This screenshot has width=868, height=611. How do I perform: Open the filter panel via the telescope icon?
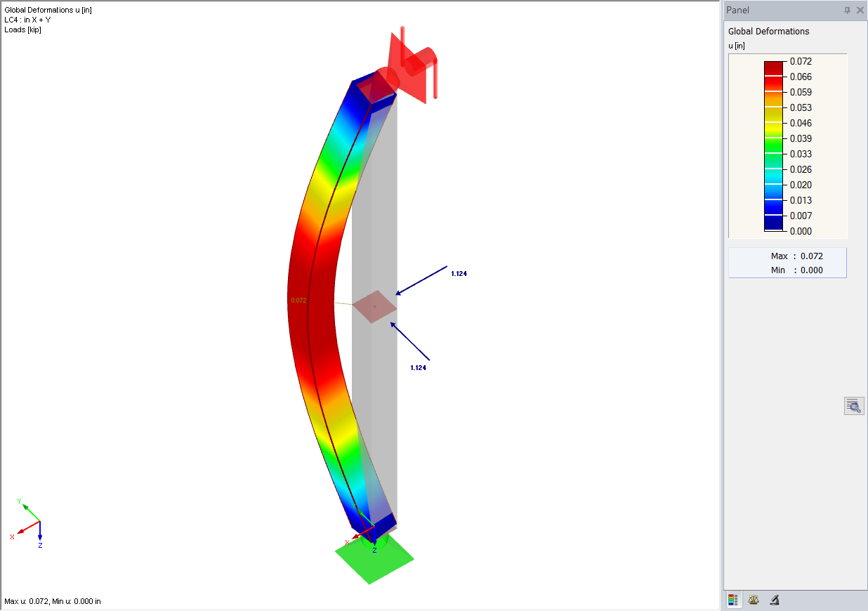[774, 600]
